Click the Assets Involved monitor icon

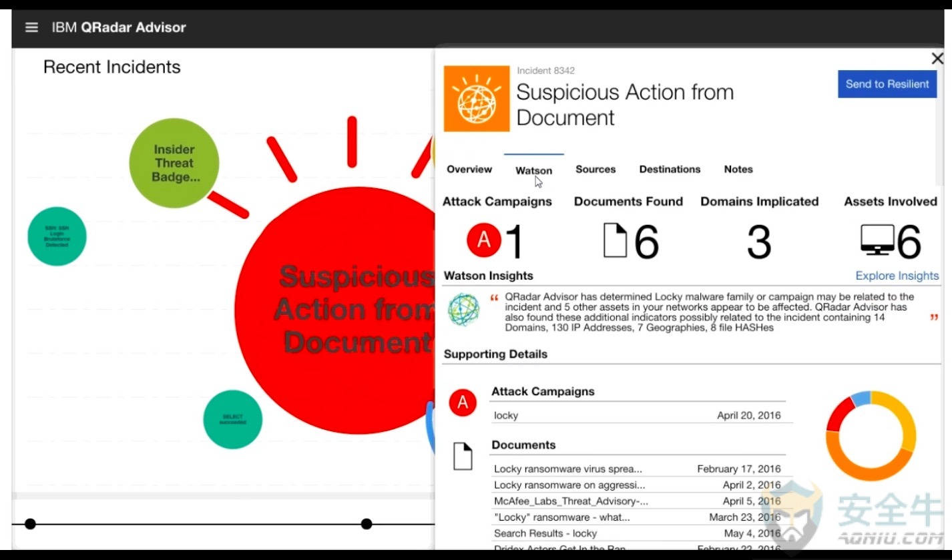(877, 241)
